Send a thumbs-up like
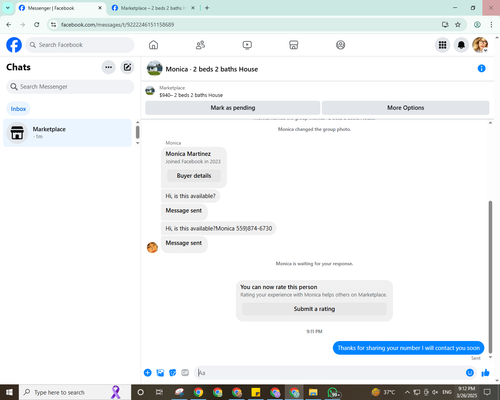500x400 pixels. (x=485, y=373)
